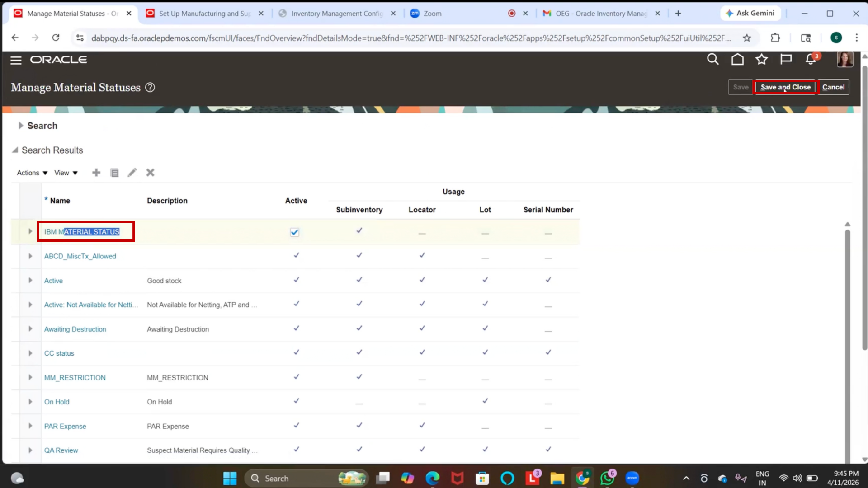This screenshot has width=868, height=488.
Task: Click the page vertical scrollbar
Action: coord(864,208)
